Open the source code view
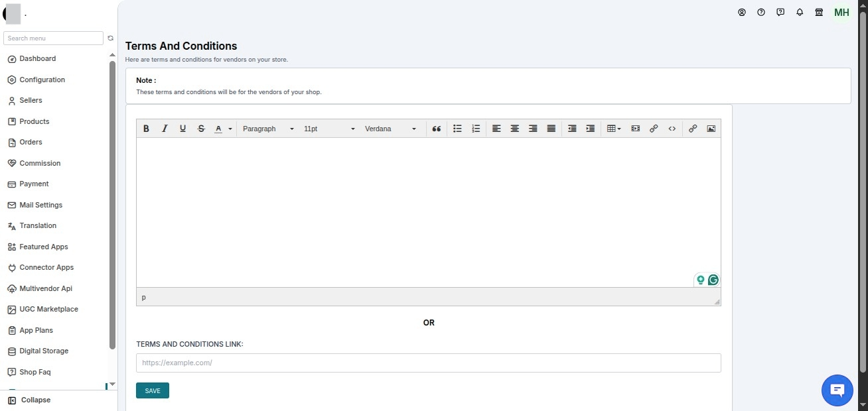The height and width of the screenshot is (411, 868). (672, 129)
